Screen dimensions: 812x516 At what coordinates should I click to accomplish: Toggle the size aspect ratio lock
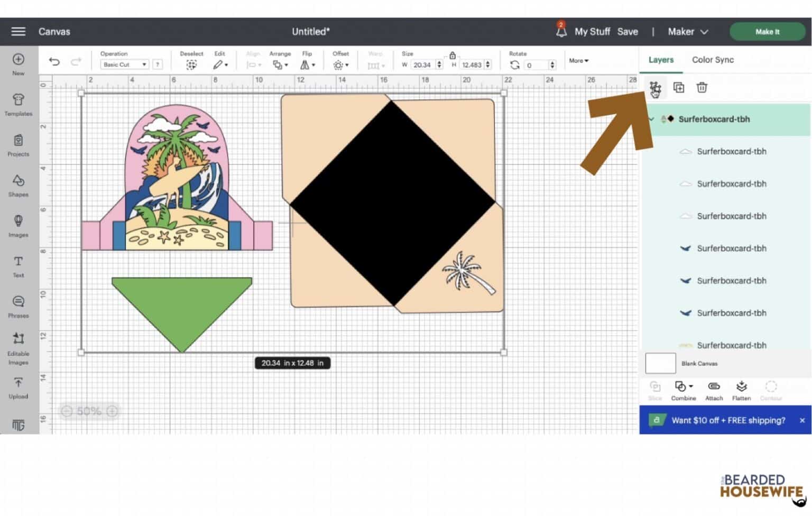point(453,55)
